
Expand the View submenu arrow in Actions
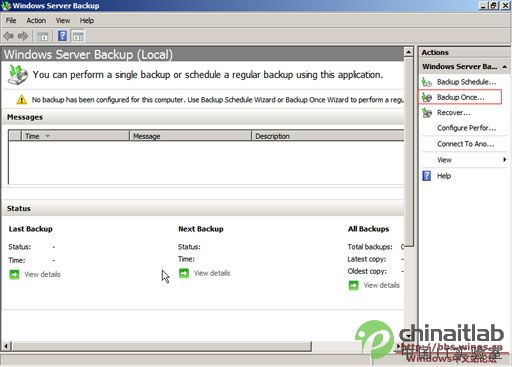click(505, 160)
